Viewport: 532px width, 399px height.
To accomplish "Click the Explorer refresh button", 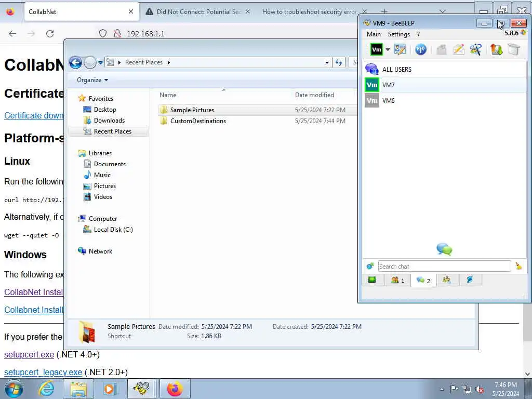I will (x=339, y=62).
